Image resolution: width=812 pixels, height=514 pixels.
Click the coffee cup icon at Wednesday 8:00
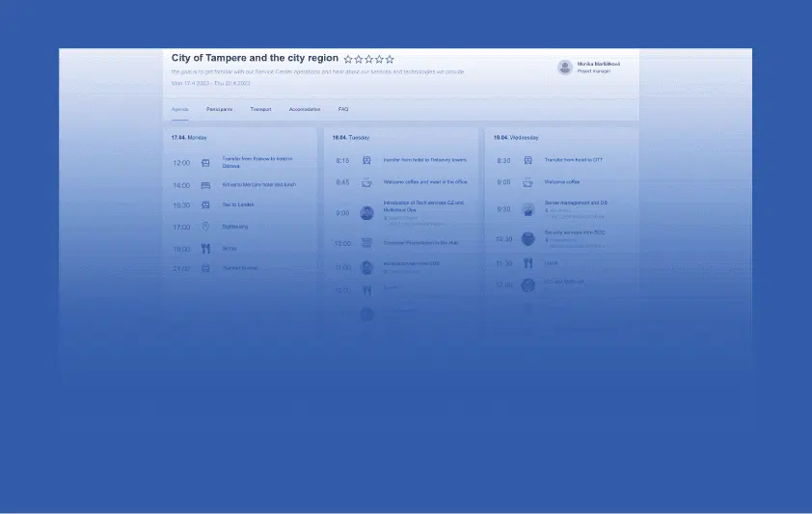coord(528,182)
